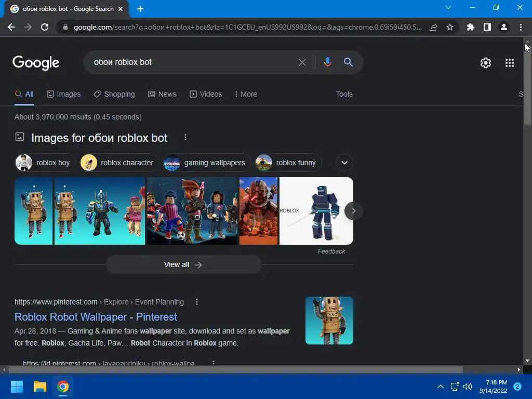Screen dimensions: 532x399
Task: Bookmark this tab with the star icon
Action: pos(450,27)
